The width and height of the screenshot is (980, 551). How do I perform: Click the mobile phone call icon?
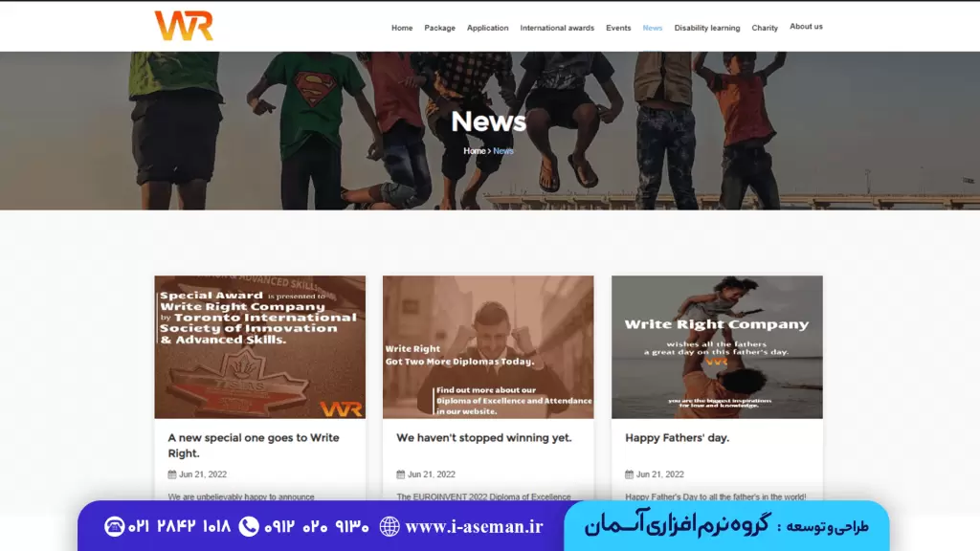click(x=249, y=526)
